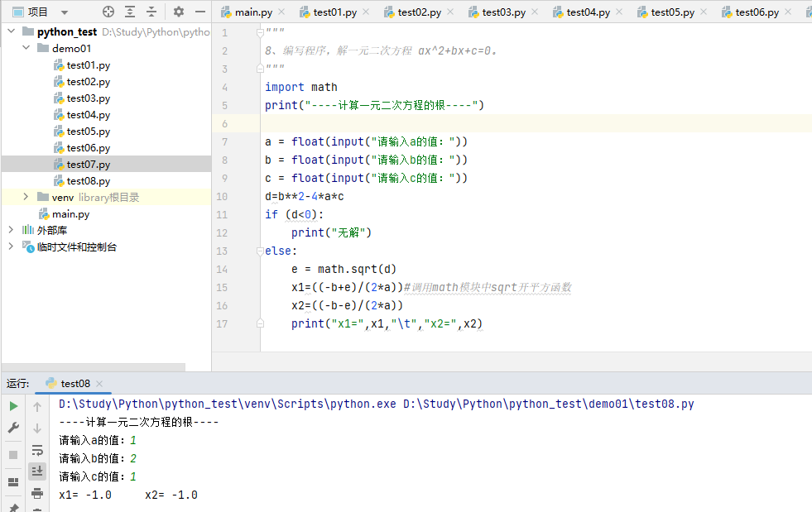
Task: Expand the venv library folder
Action: 26,197
